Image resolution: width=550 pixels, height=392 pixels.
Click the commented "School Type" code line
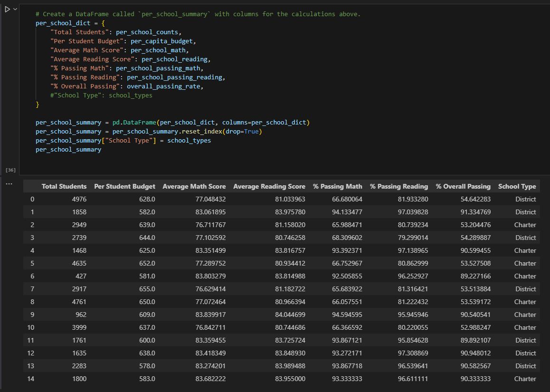point(101,95)
